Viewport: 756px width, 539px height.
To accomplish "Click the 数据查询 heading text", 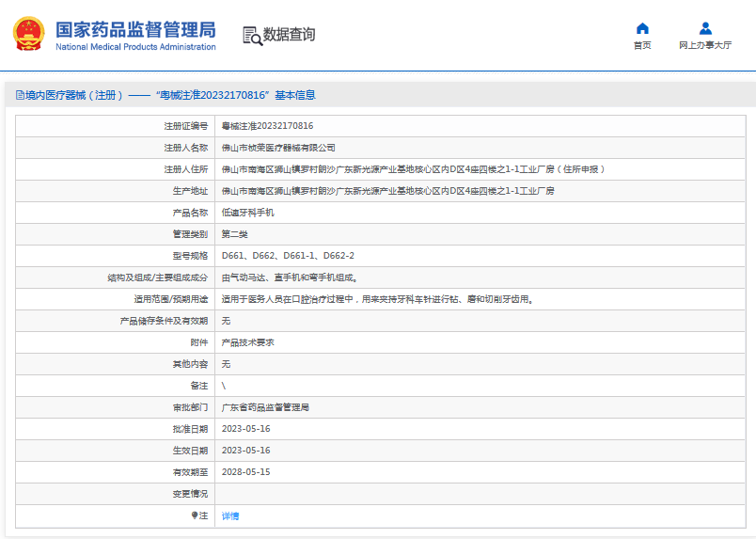I will (x=289, y=35).
